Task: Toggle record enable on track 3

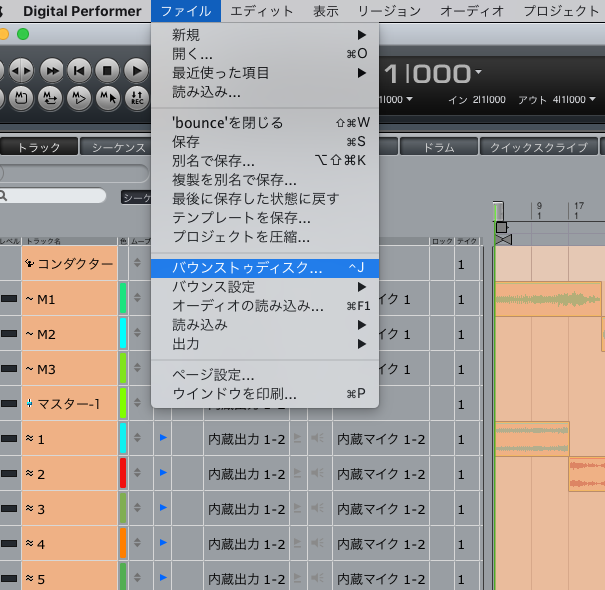Action: pos(297,508)
